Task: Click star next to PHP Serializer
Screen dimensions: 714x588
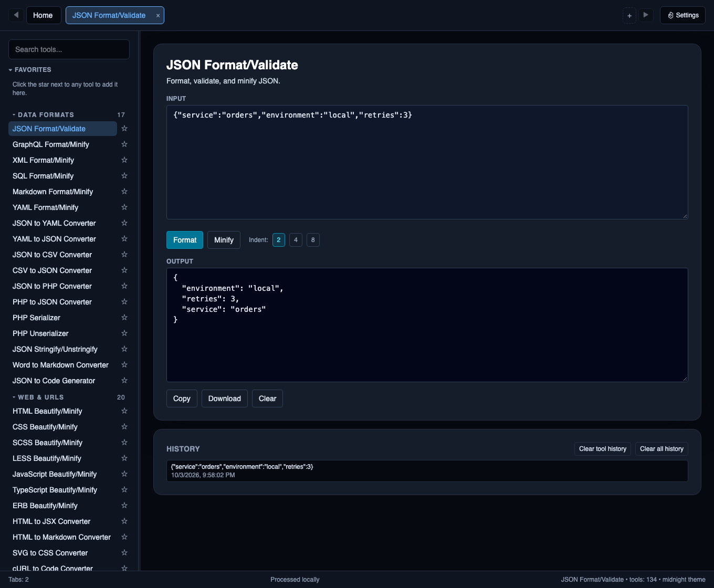Action: point(124,318)
